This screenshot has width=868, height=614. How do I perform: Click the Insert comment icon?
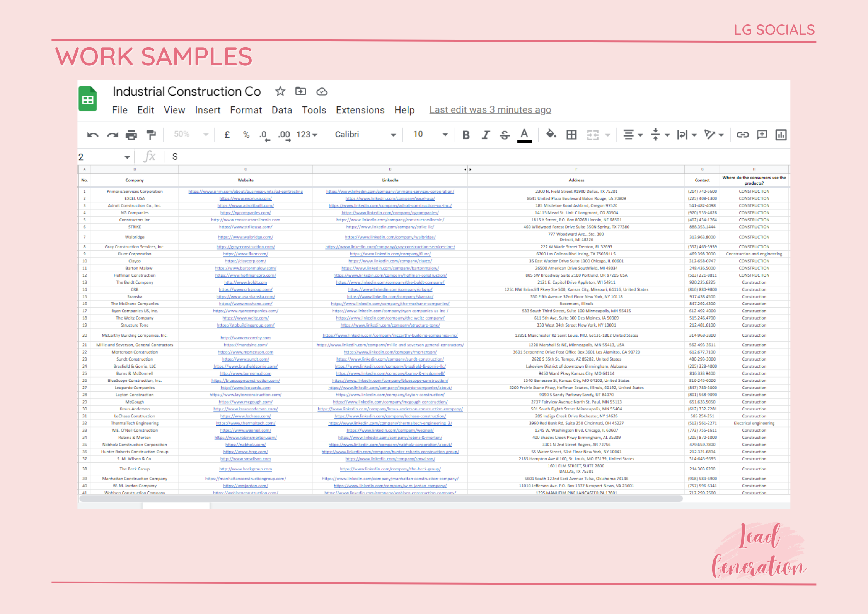(x=762, y=135)
